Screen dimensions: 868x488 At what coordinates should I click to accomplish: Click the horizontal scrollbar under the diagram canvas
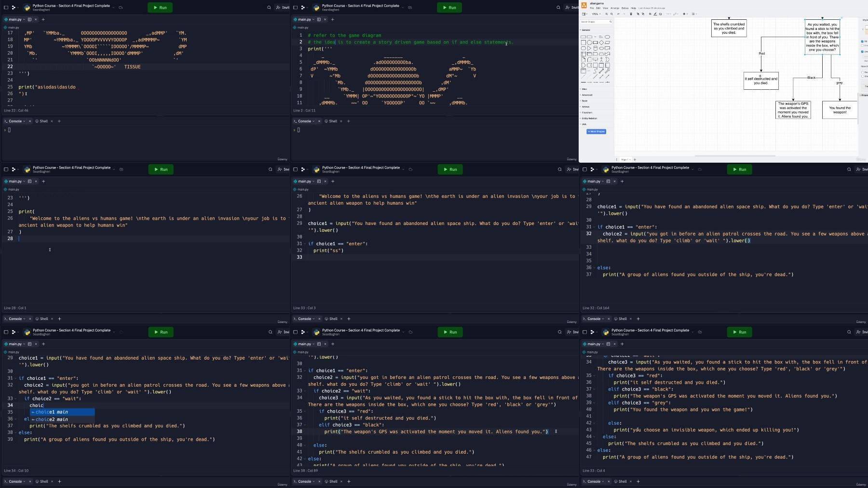[735, 156]
